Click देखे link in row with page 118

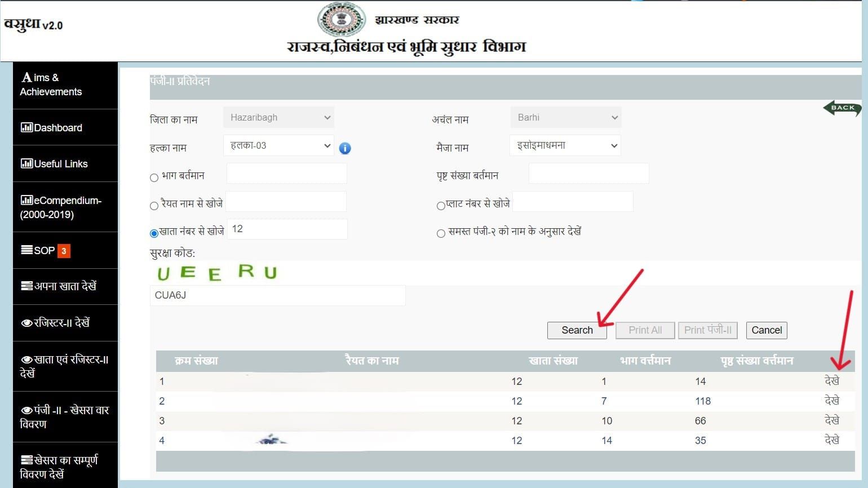pyautogui.click(x=832, y=401)
